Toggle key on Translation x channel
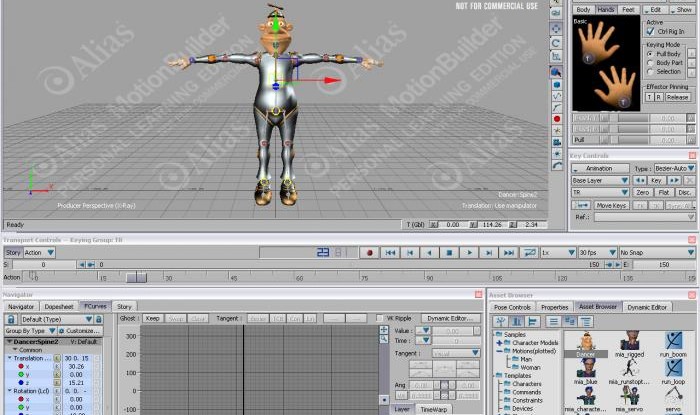Screen dimensions: 700x415 tap(57, 366)
